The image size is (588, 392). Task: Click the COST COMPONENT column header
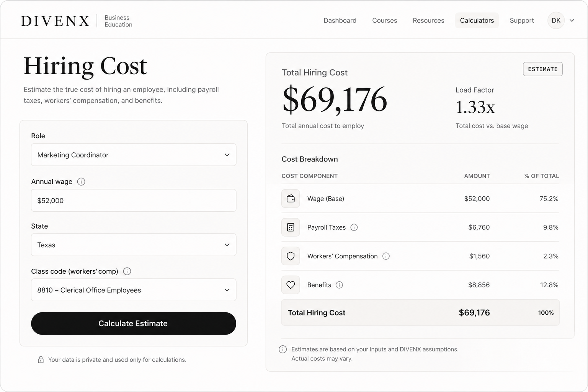click(310, 176)
